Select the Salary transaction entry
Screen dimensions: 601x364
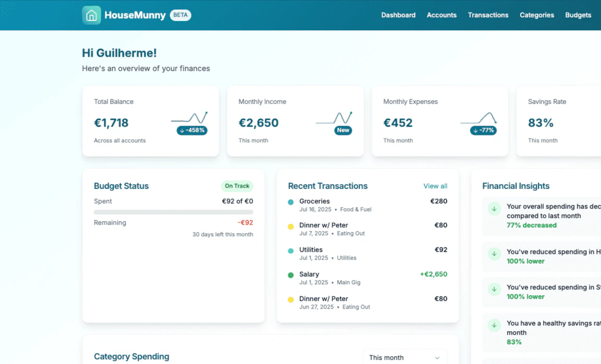(366, 277)
